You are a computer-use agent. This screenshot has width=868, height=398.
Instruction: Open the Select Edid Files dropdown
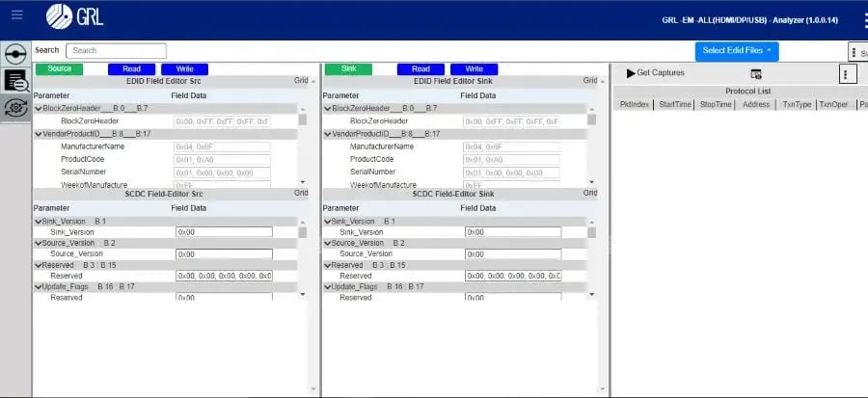(x=737, y=50)
